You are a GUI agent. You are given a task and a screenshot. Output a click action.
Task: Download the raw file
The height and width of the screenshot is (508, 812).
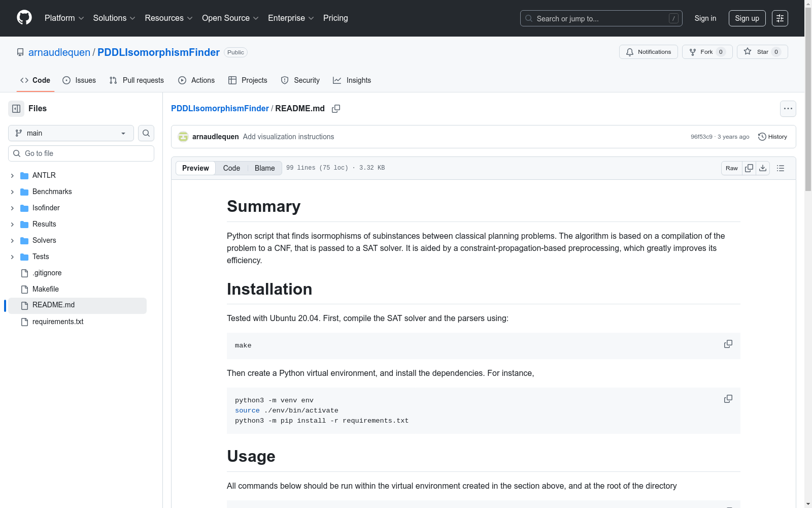coord(763,168)
